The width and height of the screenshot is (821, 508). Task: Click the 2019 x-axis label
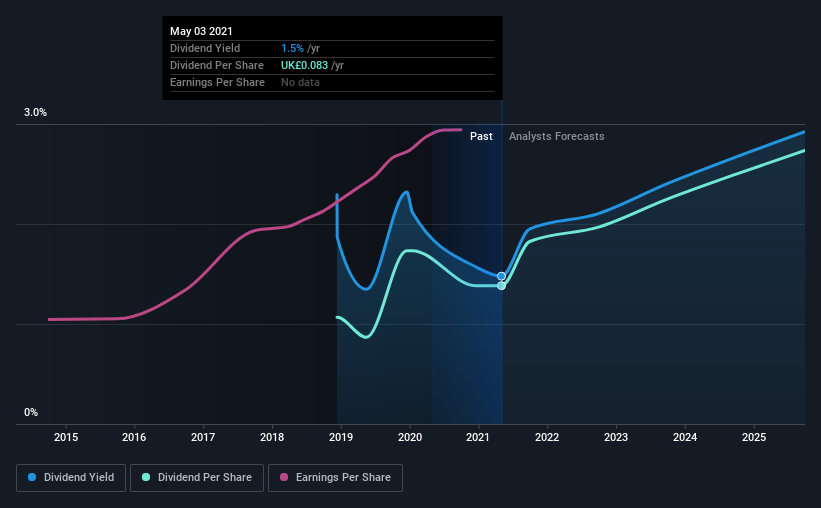[341, 437]
